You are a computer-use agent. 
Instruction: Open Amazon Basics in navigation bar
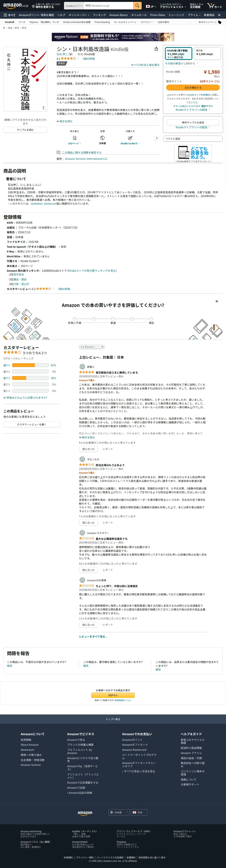119,15
